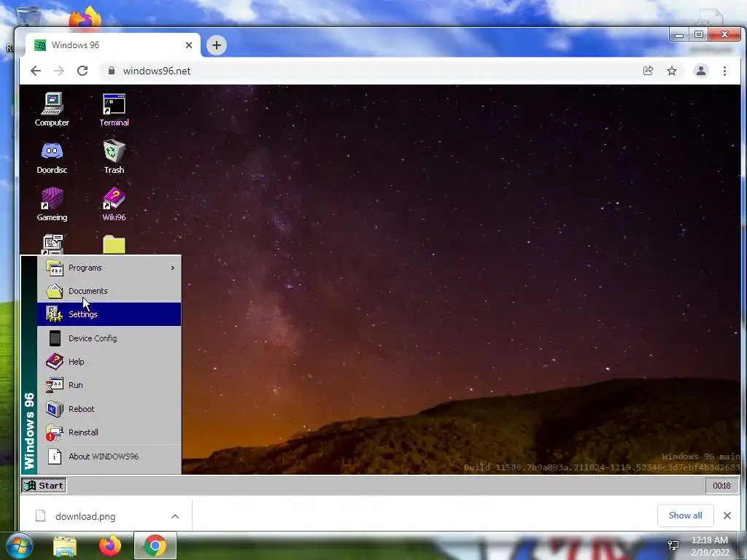Open the Wiki96 help book icon
This screenshot has height=560, width=747.
(114, 205)
